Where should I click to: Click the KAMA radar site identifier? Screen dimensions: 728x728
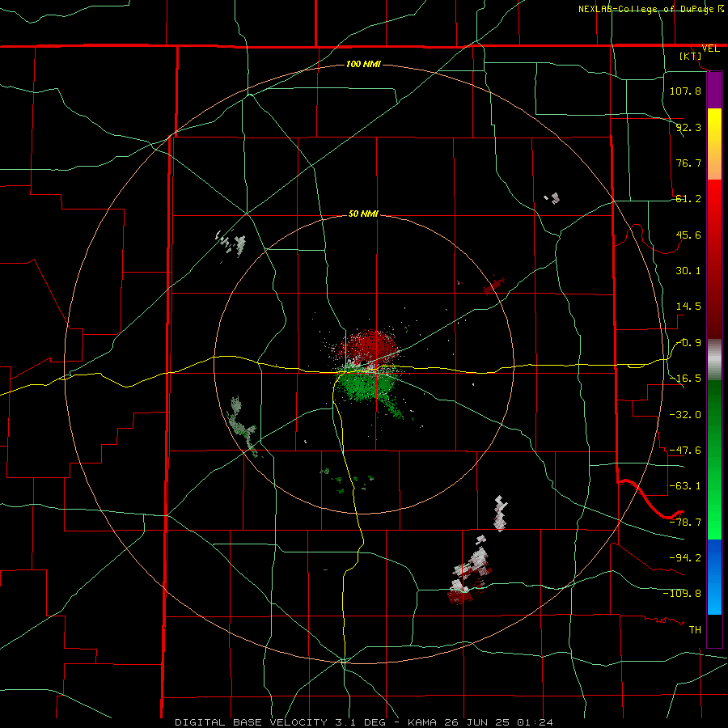click(422, 722)
